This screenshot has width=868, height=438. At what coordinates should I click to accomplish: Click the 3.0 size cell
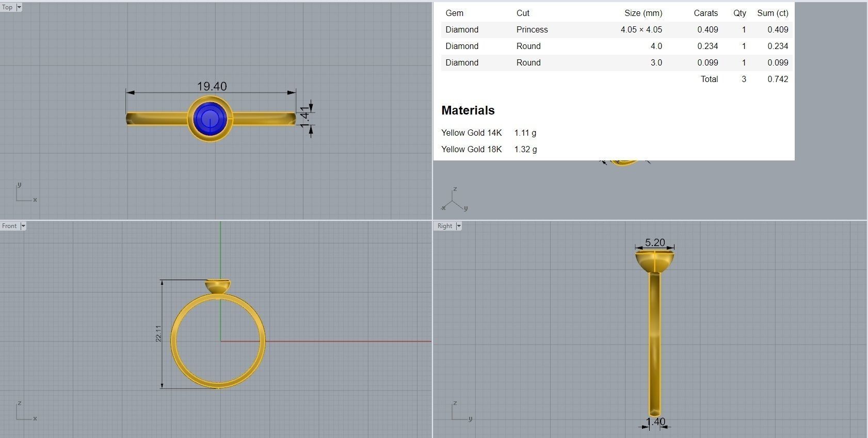coord(656,63)
